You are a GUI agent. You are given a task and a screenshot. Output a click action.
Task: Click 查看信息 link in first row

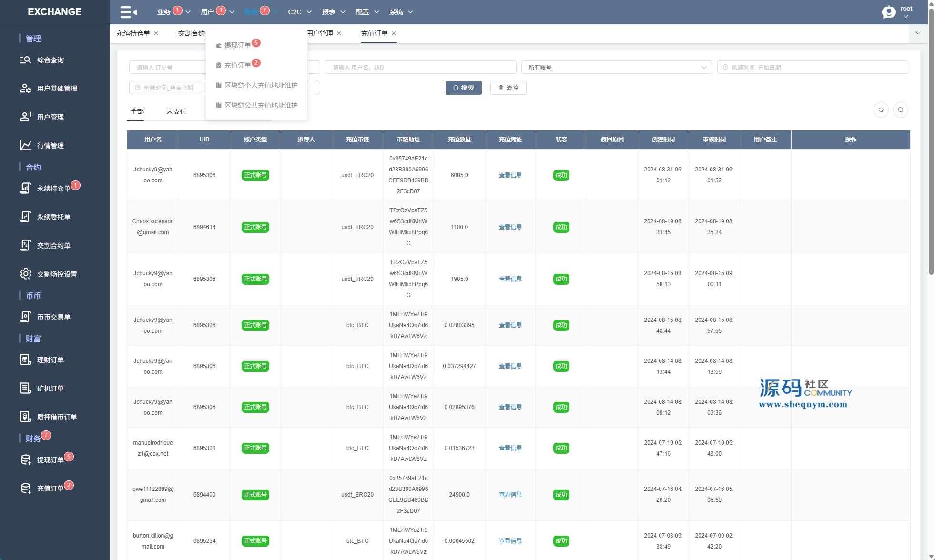point(510,175)
